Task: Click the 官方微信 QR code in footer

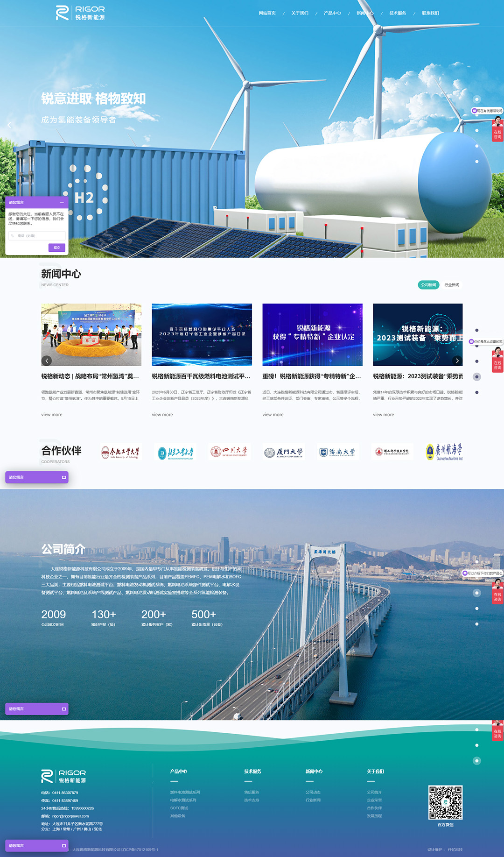Action: (x=445, y=802)
